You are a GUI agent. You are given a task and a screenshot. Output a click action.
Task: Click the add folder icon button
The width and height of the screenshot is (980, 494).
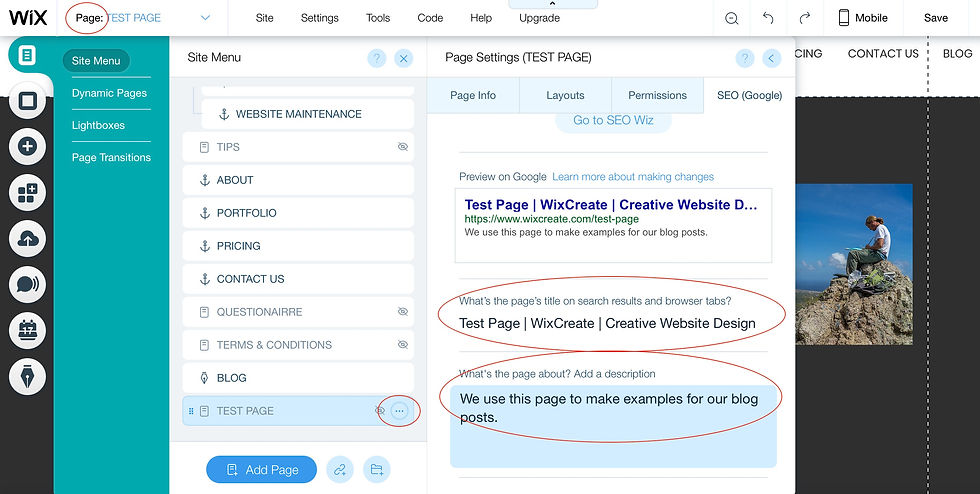pos(377,470)
